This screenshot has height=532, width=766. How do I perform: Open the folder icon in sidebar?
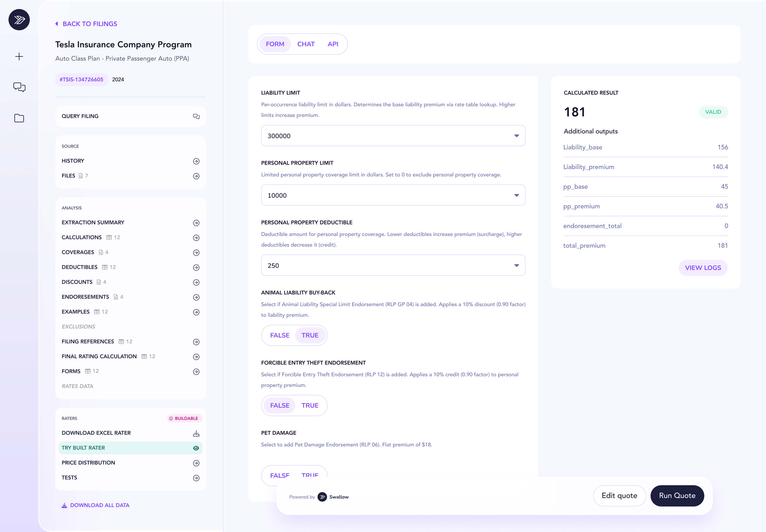pos(19,118)
